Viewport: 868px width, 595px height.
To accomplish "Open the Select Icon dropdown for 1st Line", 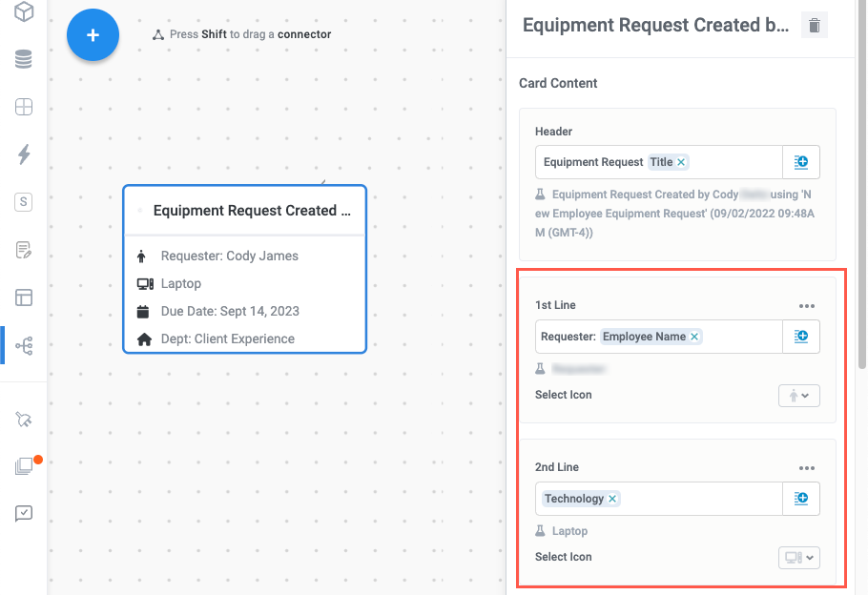I will coord(798,395).
